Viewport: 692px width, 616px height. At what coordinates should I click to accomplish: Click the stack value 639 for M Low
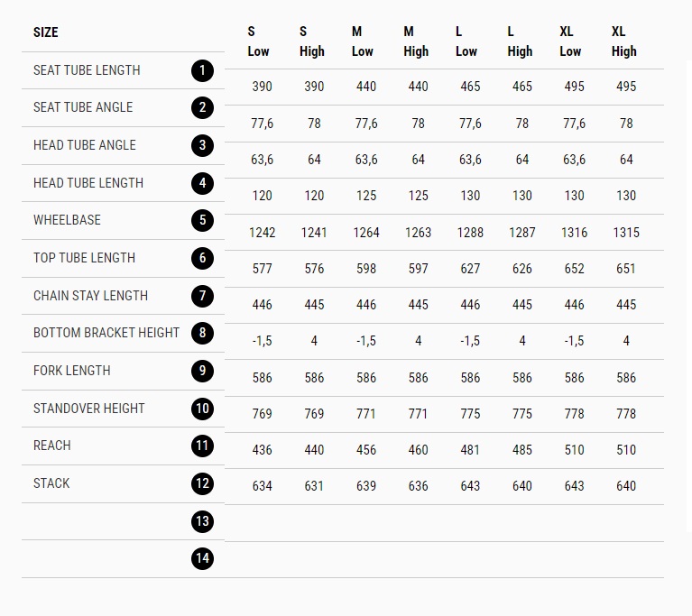366,486
